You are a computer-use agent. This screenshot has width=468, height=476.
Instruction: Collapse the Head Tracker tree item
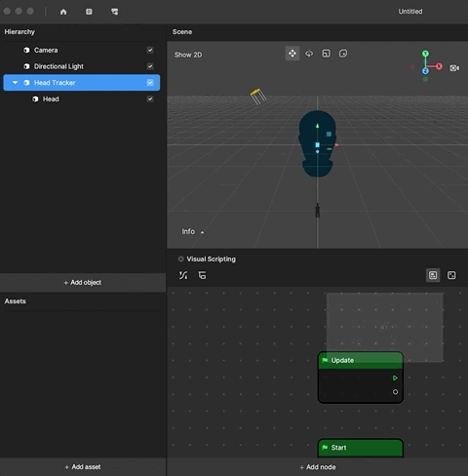[x=15, y=83]
